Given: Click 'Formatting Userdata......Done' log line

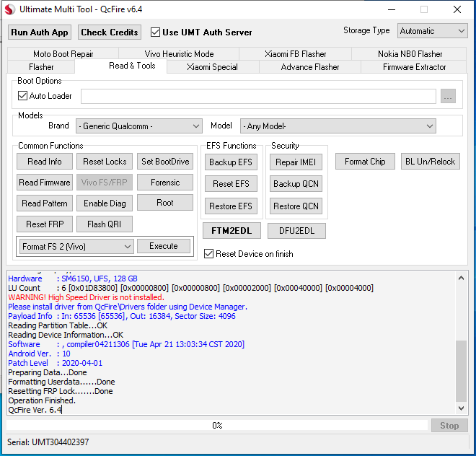Looking at the screenshot, I should (x=61, y=382).
